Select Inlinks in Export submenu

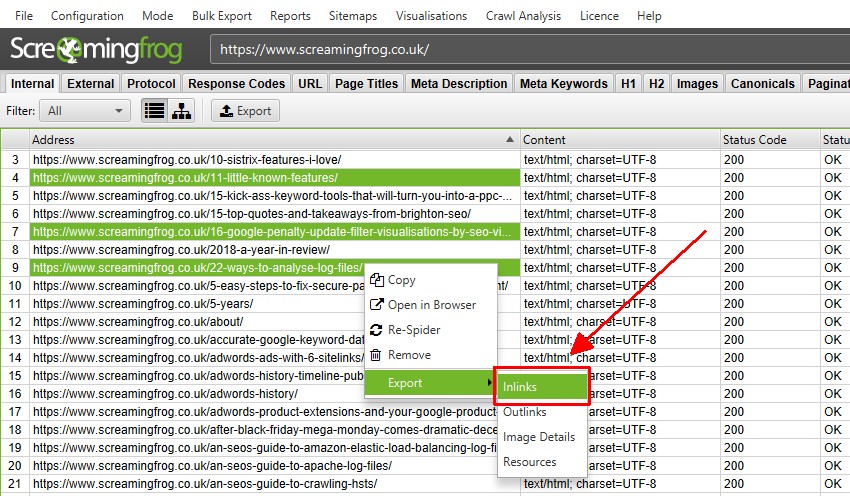coord(542,387)
